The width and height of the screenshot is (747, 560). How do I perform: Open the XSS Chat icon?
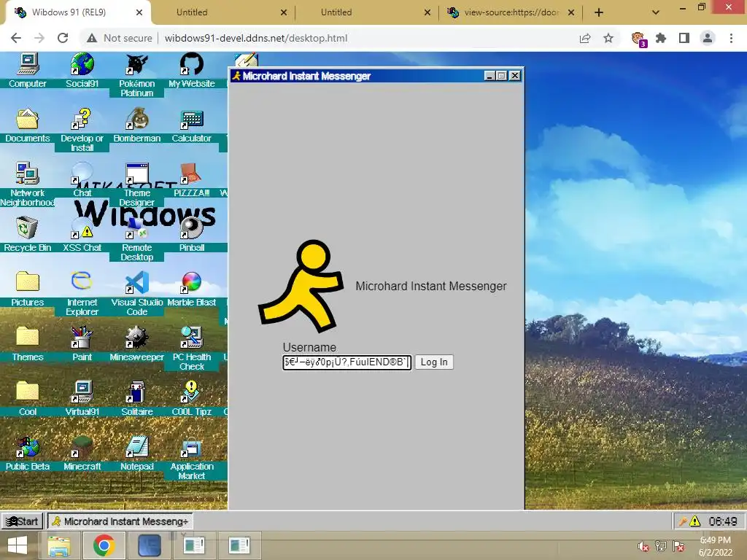[x=82, y=227]
